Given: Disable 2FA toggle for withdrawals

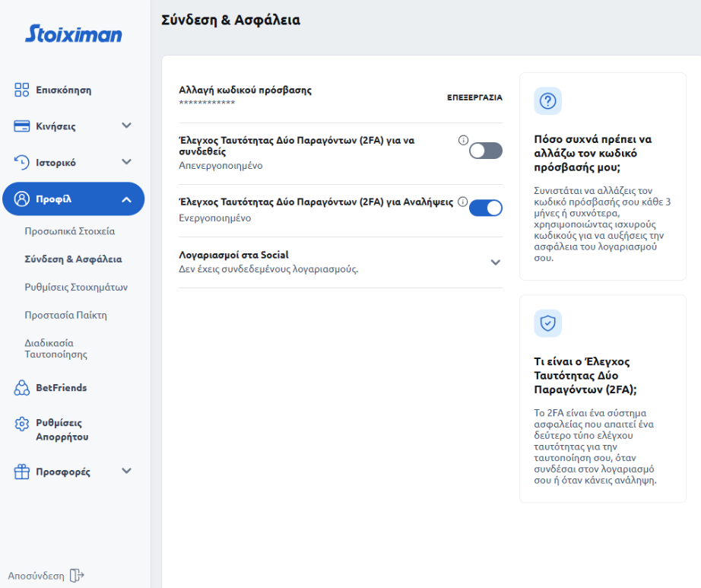Looking at the screenshot, I should click(485, 208).
